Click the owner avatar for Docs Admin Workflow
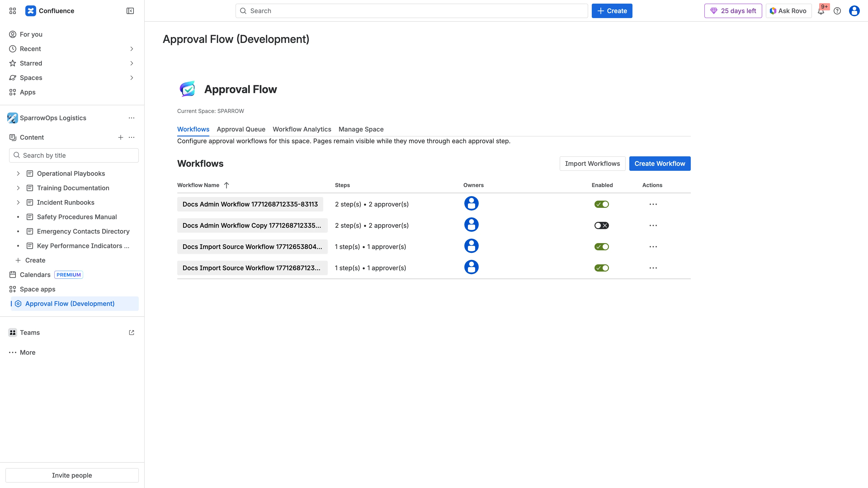Viewport: 868px width, 488px height. click(x=471, y=203)
